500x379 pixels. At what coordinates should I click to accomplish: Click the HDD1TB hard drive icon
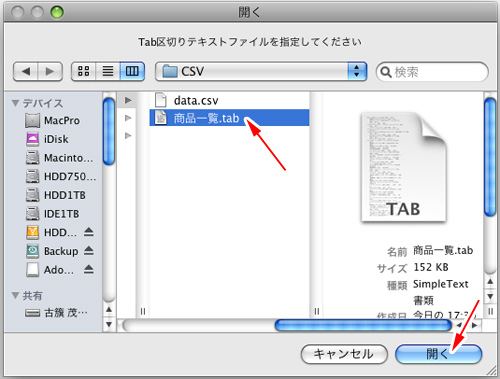pos(32,195)
